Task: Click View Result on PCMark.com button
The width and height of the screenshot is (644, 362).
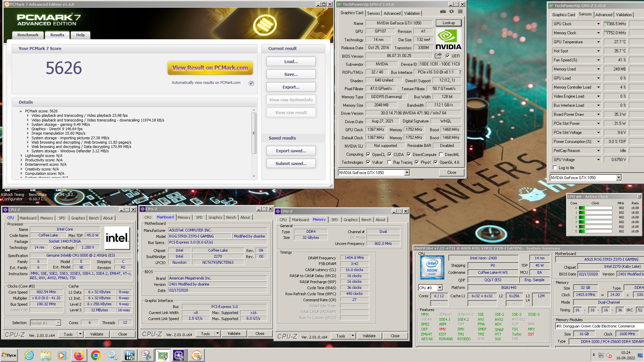Action: [x=210, y=68]
